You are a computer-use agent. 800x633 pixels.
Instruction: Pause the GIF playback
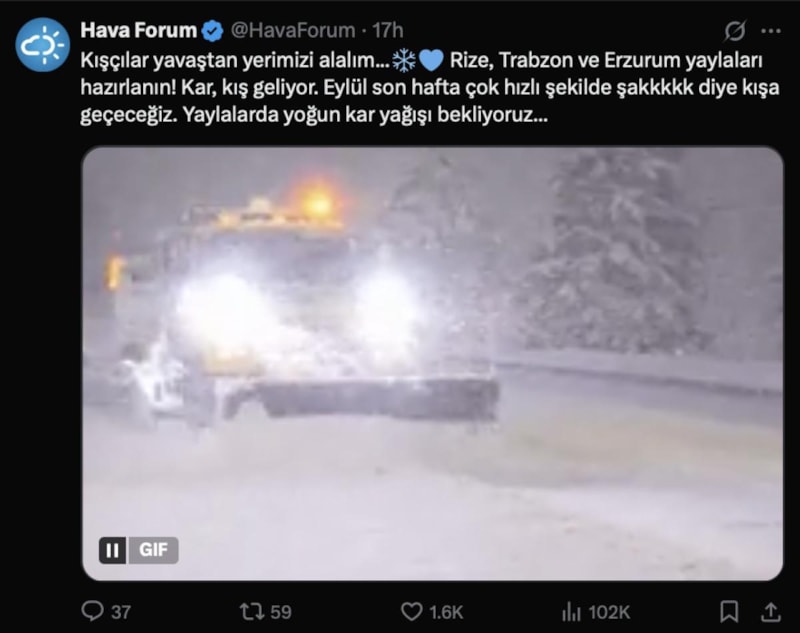(x=112, y=550)
